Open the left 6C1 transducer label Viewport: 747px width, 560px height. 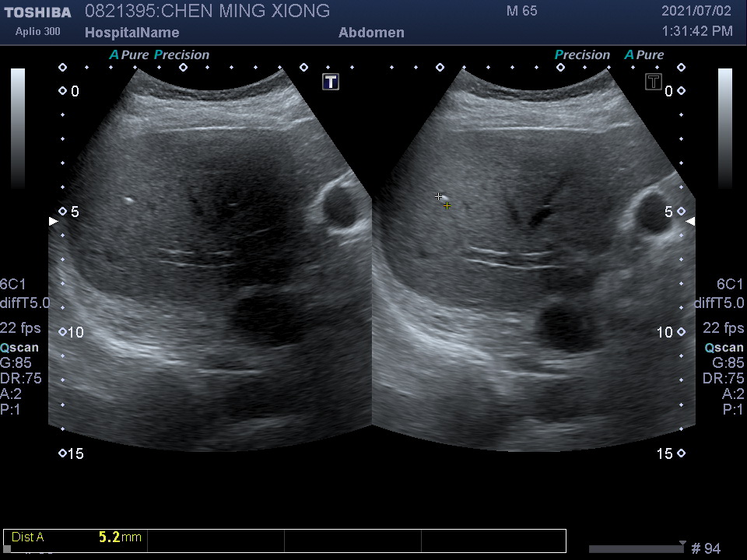(12, 285)
